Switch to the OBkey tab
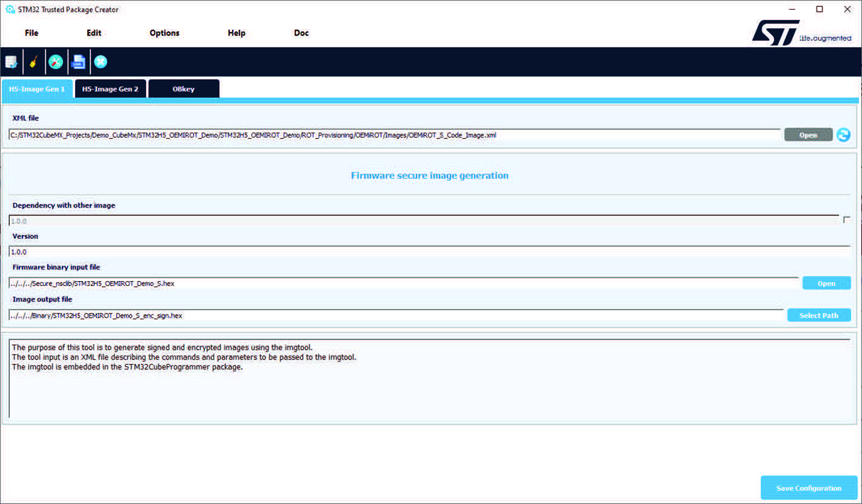The height and width of the screenshot is (504, 862). click(x=184, y=88)
